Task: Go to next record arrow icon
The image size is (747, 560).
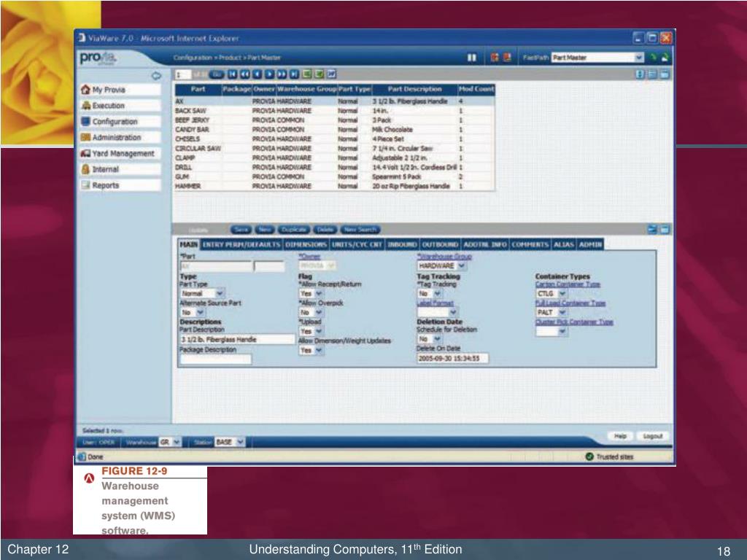Action: (269, 74)
